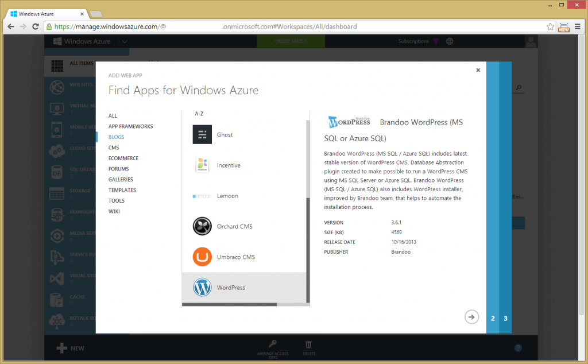
Task: Click the NEW plus button
Action: tap(70, 348)
